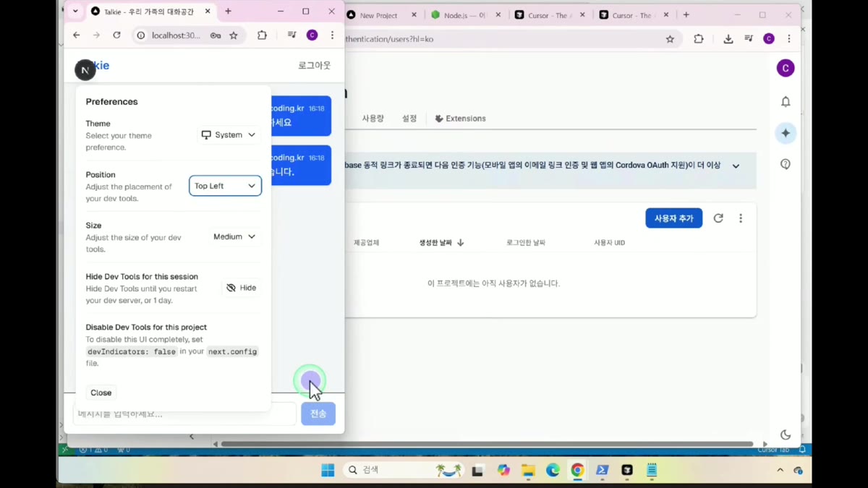Open PowerShell terminal from the taskbar
The width and height of the screenshot is (868, 488).
602,470
